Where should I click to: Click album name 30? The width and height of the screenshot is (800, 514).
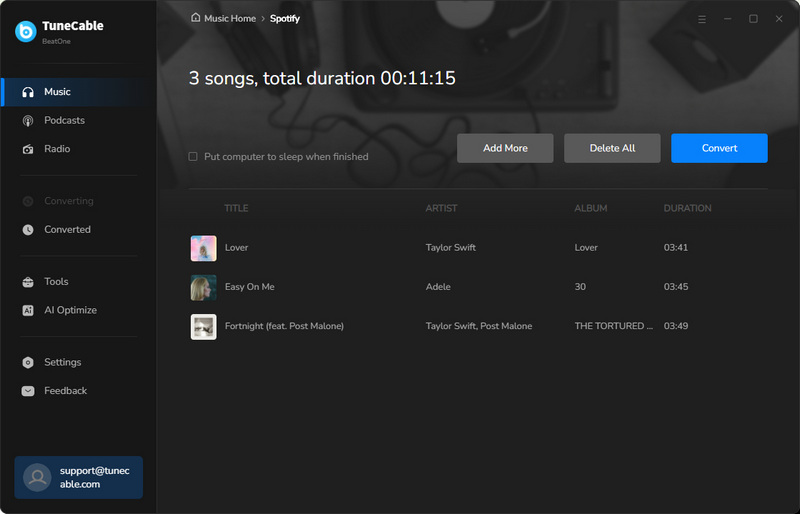coord(580,287)
